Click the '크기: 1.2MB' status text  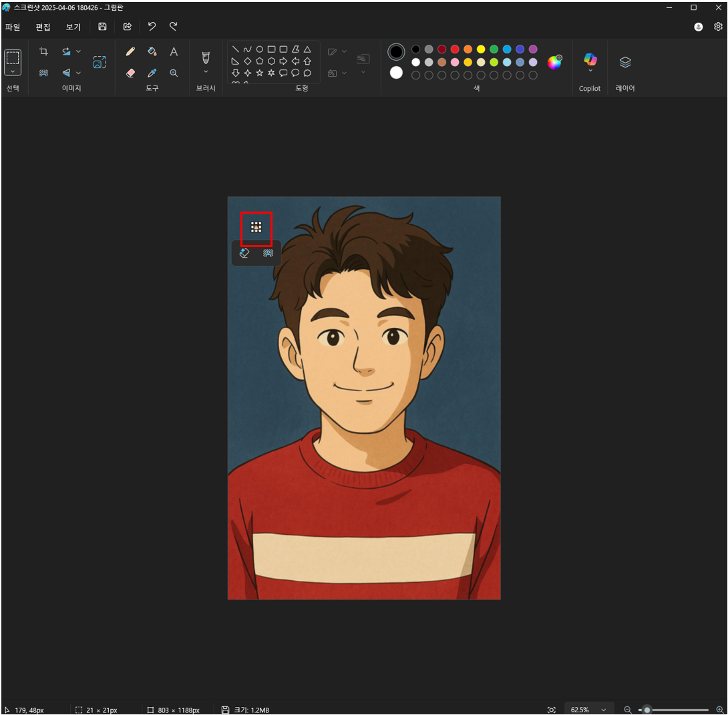(x=251, y=710)
